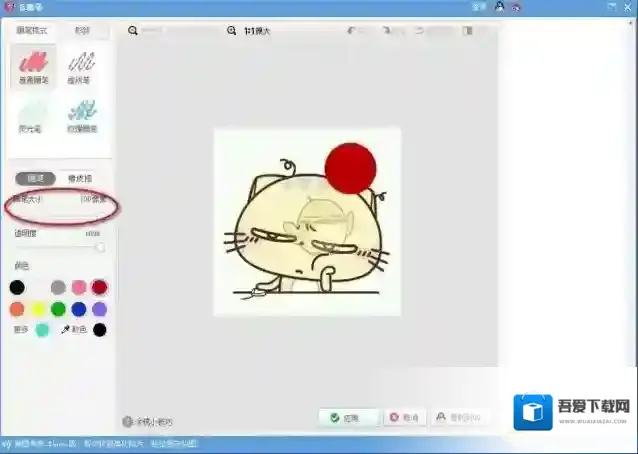
Task: Click the user avatar icon in title bar
Action: click(499, 7)
